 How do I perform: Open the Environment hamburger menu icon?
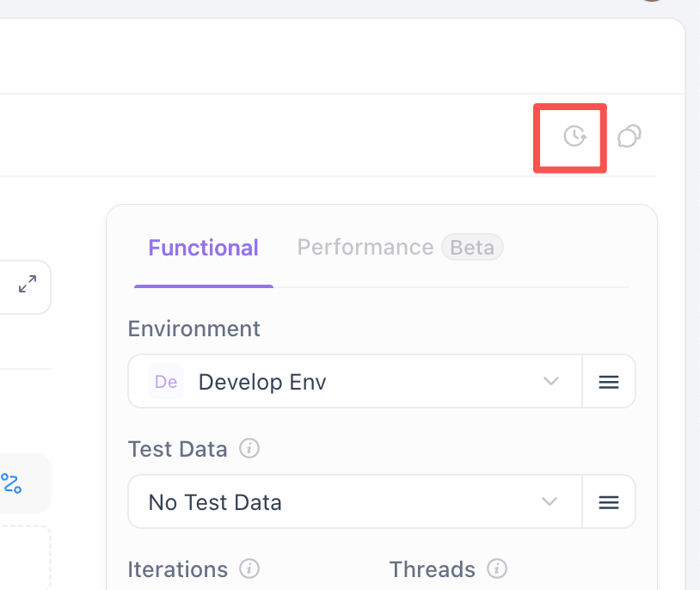(609, 382)
